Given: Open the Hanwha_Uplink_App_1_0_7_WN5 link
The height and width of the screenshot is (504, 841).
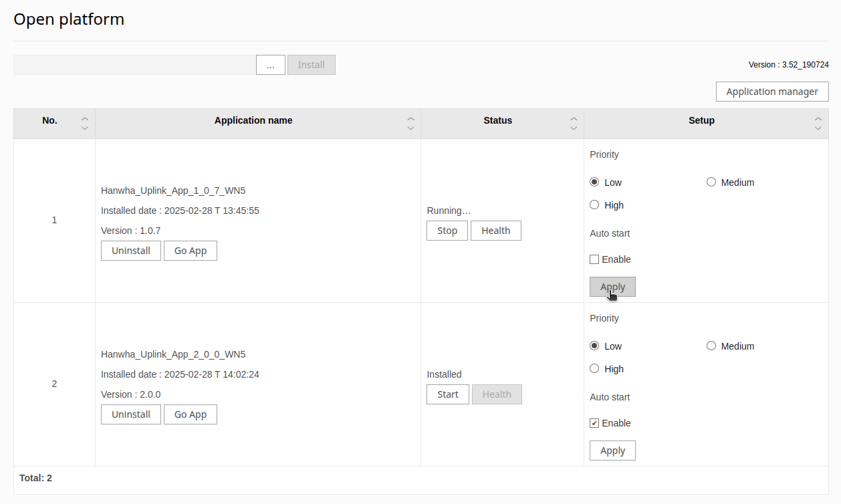Looking at the screenshot, I should (x=173, y=190).
